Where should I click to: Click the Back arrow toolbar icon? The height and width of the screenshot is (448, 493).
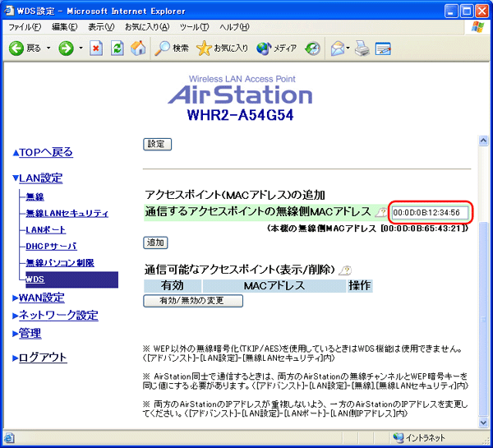[16, 48]
